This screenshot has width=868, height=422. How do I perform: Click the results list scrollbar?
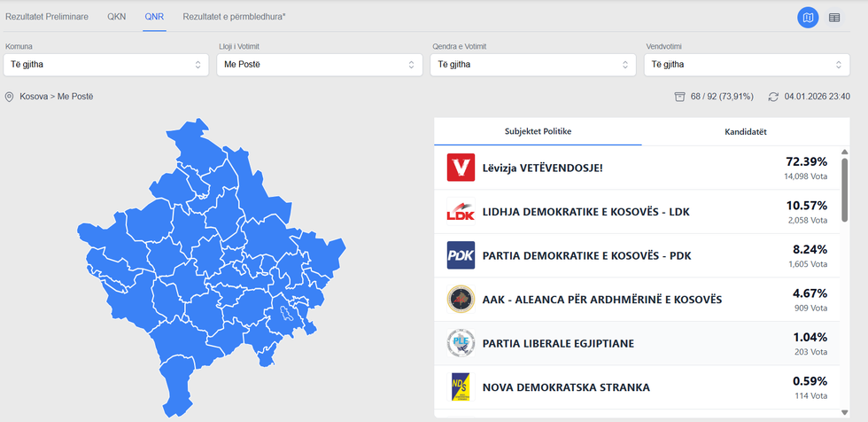tap(844, 191)
